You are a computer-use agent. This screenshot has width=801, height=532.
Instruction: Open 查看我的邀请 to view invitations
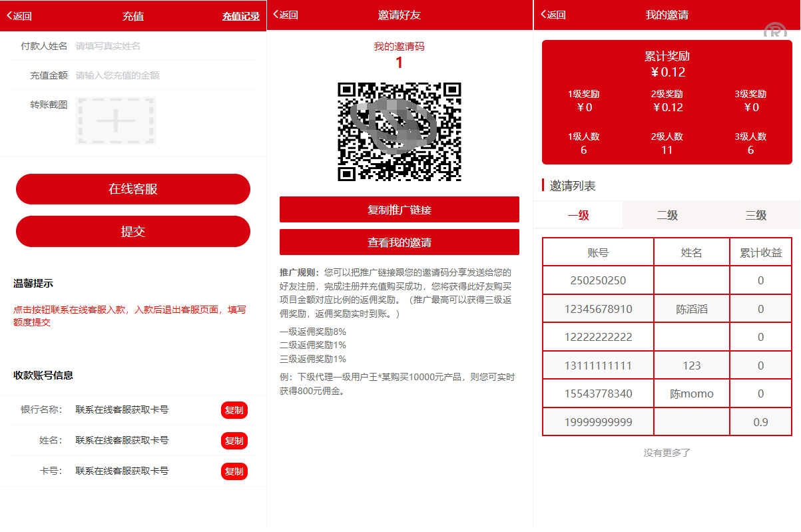[399, 242]
